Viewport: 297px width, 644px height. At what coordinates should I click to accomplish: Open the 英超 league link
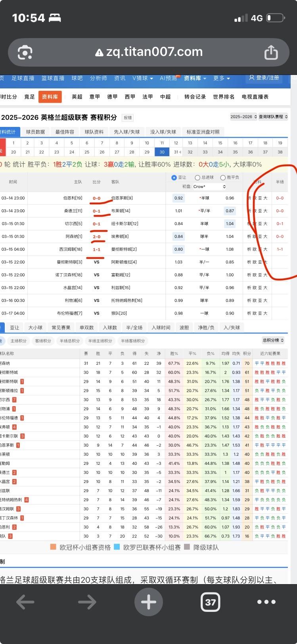click(77, 97)
